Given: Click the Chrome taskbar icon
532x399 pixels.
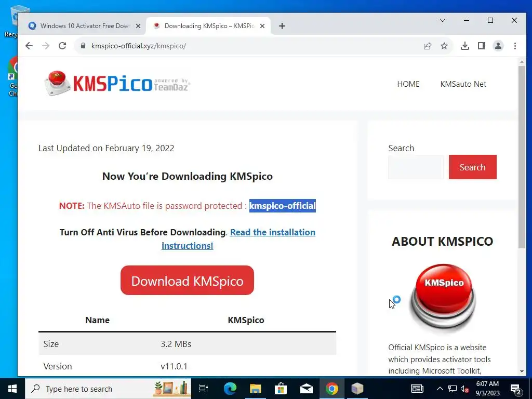Looking at the screenshot, I should click(332, 389).
